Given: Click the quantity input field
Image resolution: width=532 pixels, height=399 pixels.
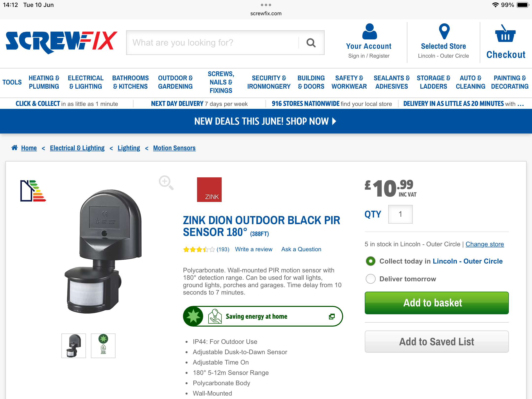Looking at the screenshot, I should (x=400, y=214).
